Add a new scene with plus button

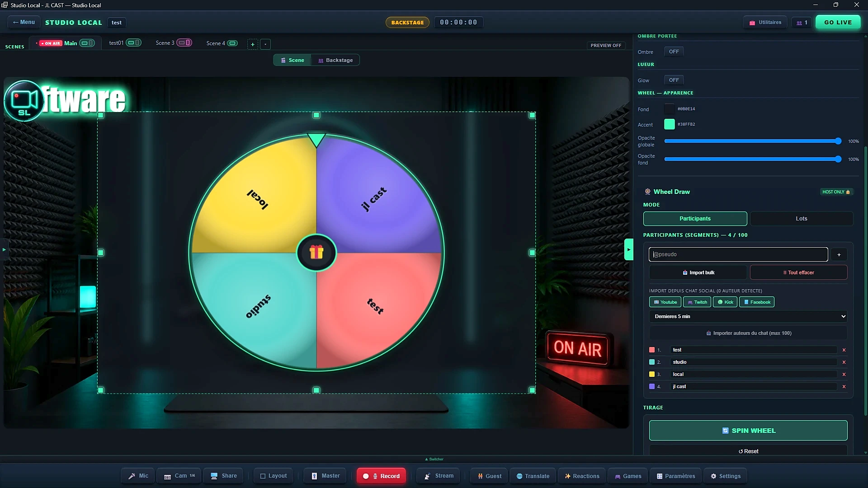253,44
